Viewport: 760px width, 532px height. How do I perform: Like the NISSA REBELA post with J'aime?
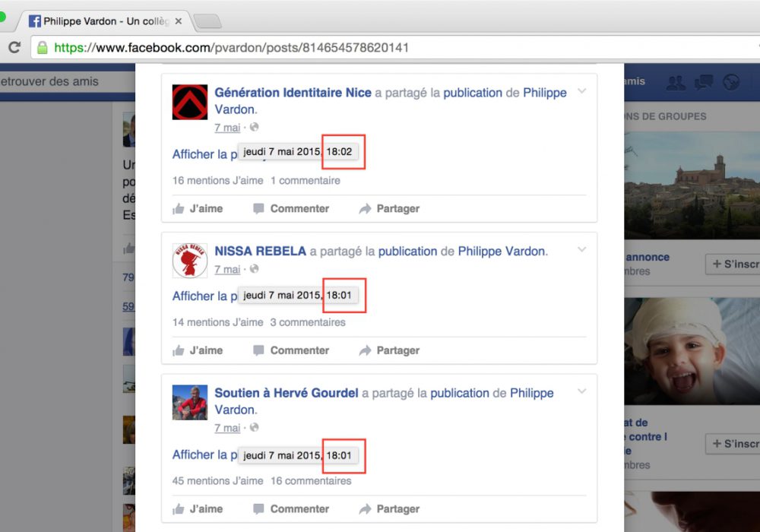pos(198,351)
